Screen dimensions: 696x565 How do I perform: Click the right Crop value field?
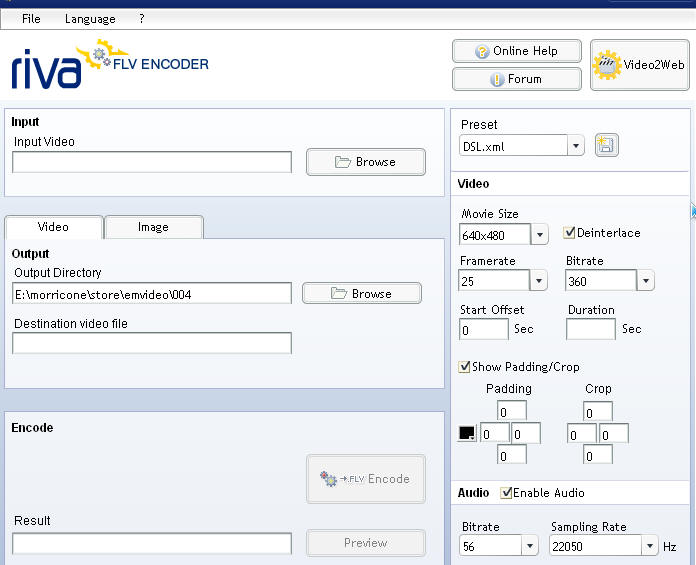pyautogui.click(x=614, y=434)
